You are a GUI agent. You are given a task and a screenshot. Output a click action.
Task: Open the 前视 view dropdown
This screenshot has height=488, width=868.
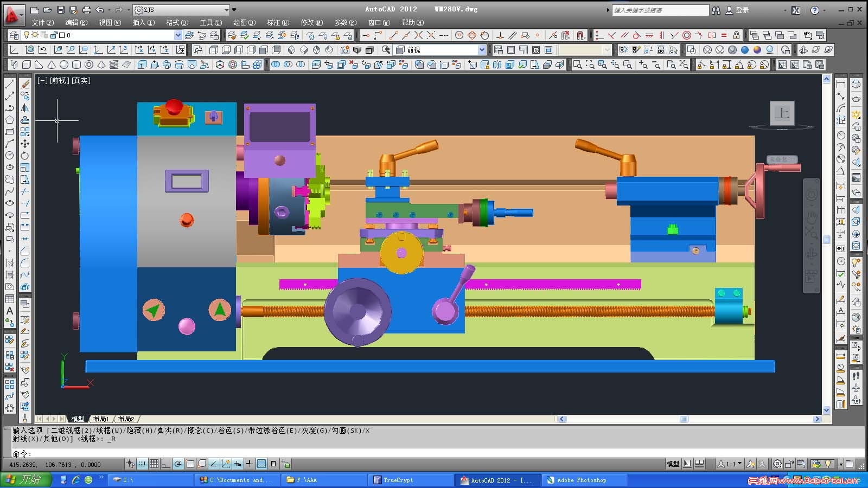[x=481, y=50]
